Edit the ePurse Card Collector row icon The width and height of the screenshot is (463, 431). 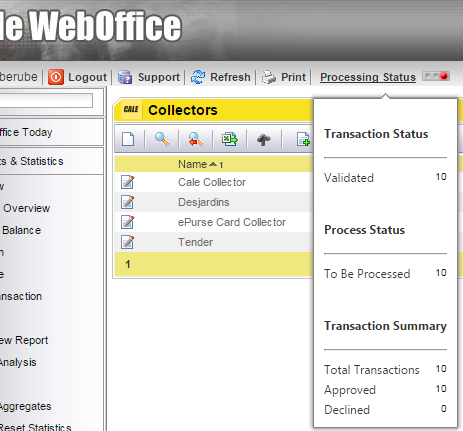click(127, 222)
